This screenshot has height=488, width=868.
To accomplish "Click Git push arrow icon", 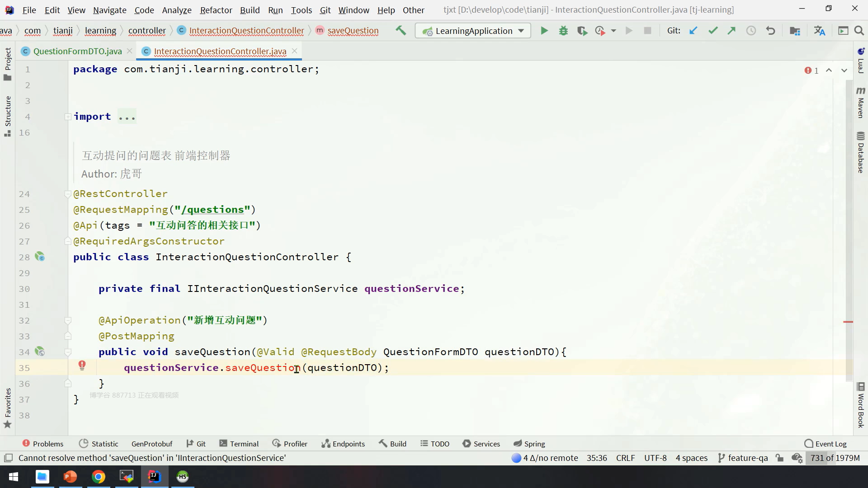I will (731, 31).
